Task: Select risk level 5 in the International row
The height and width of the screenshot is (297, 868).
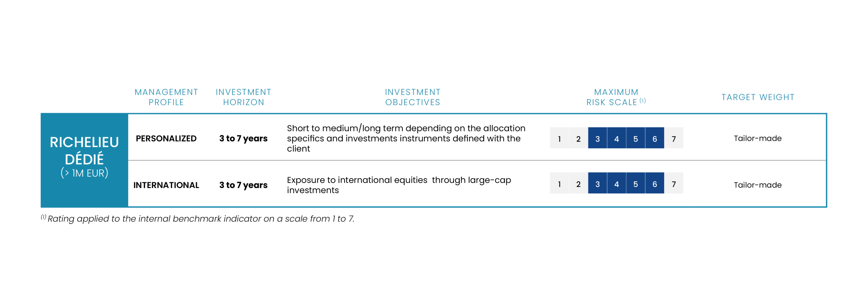Action: 635,184
